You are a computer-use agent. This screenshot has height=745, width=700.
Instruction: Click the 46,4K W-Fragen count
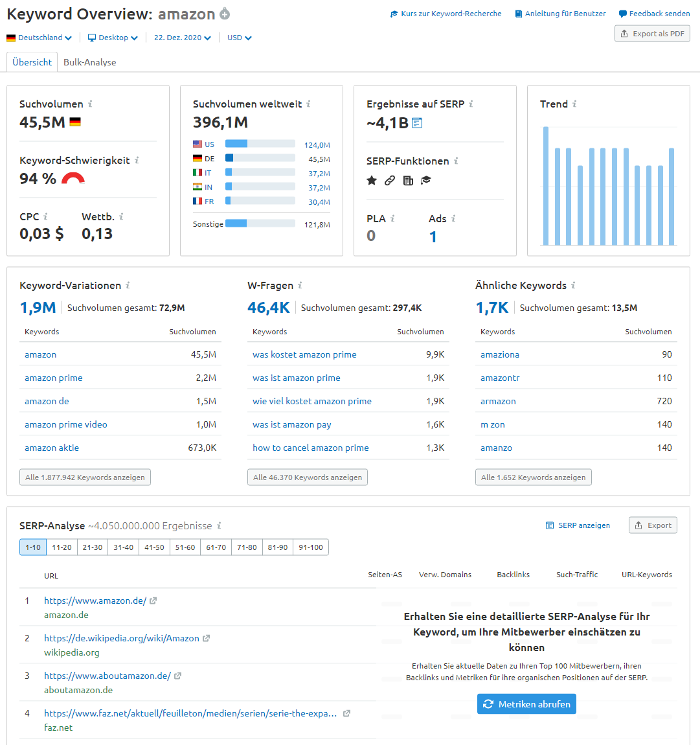[268, 308]
